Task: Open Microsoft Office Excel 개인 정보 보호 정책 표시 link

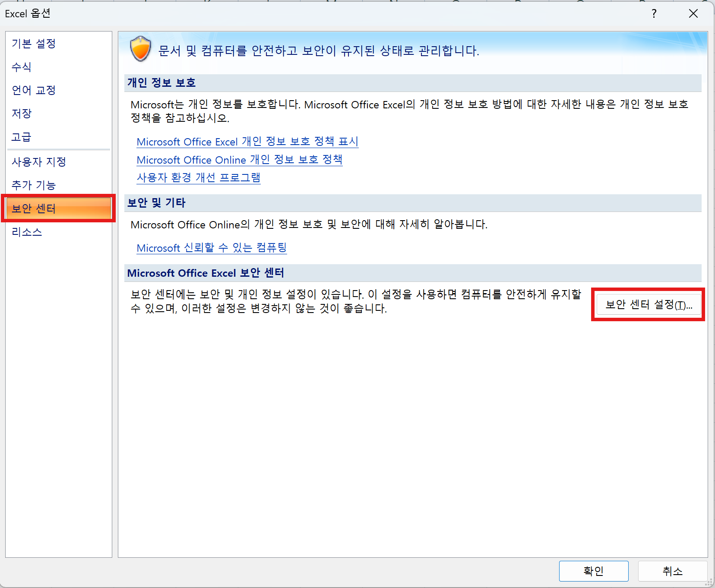Action: point(247,142)
